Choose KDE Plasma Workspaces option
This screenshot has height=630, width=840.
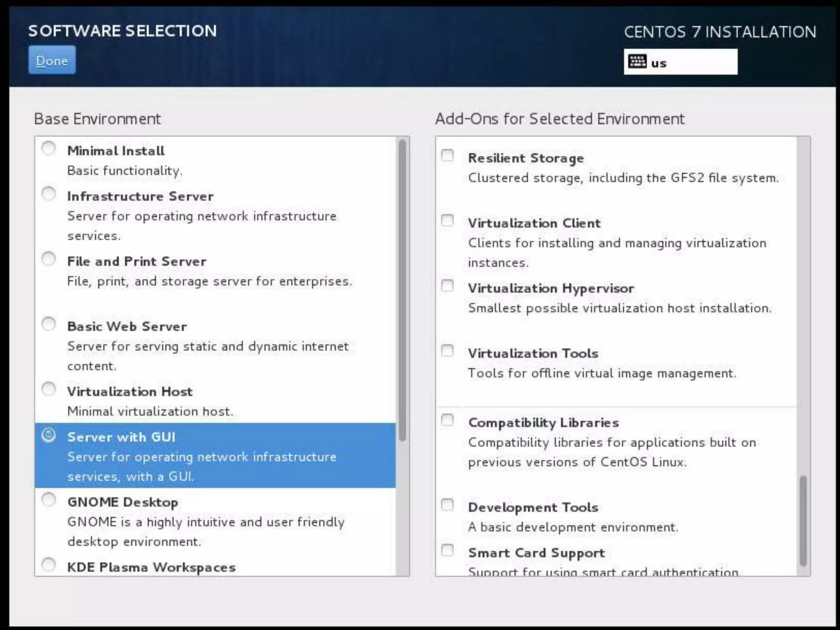[49, 565]
